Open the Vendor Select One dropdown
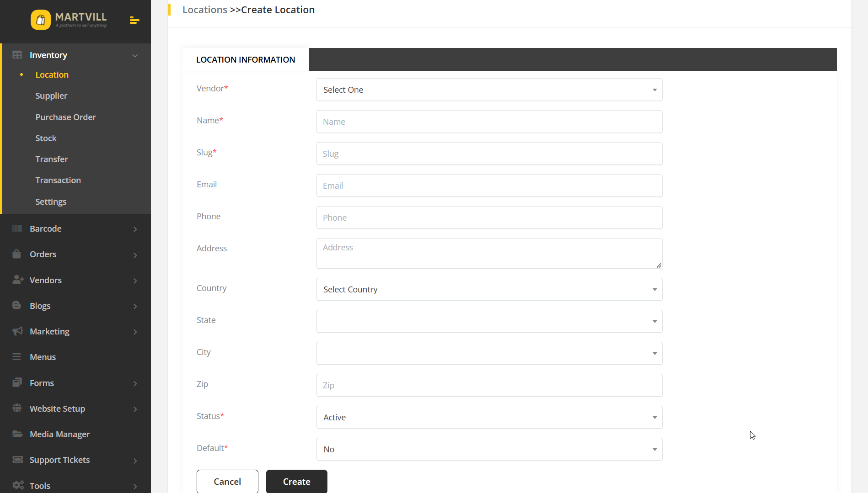The width and height of the screenshot is (868, 493). point(489,90)
